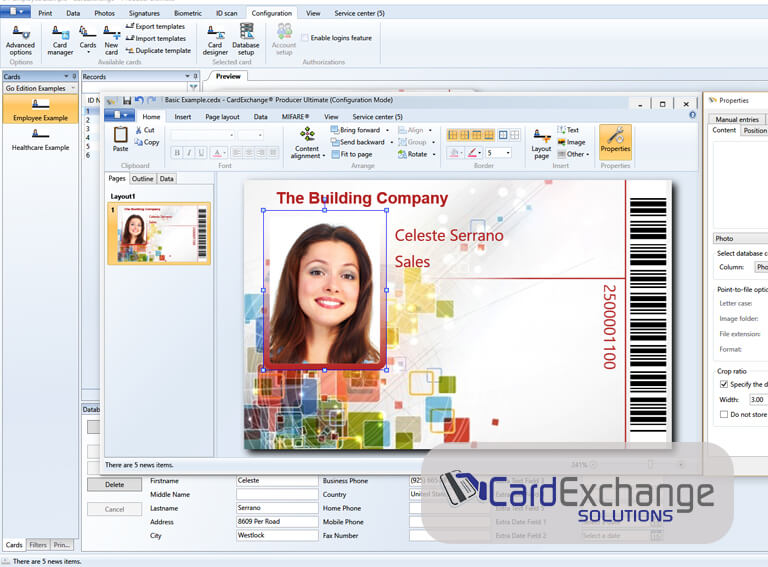768x567 pixels.
Task: Click the border fill color button
Action: [x=454, y=153]
